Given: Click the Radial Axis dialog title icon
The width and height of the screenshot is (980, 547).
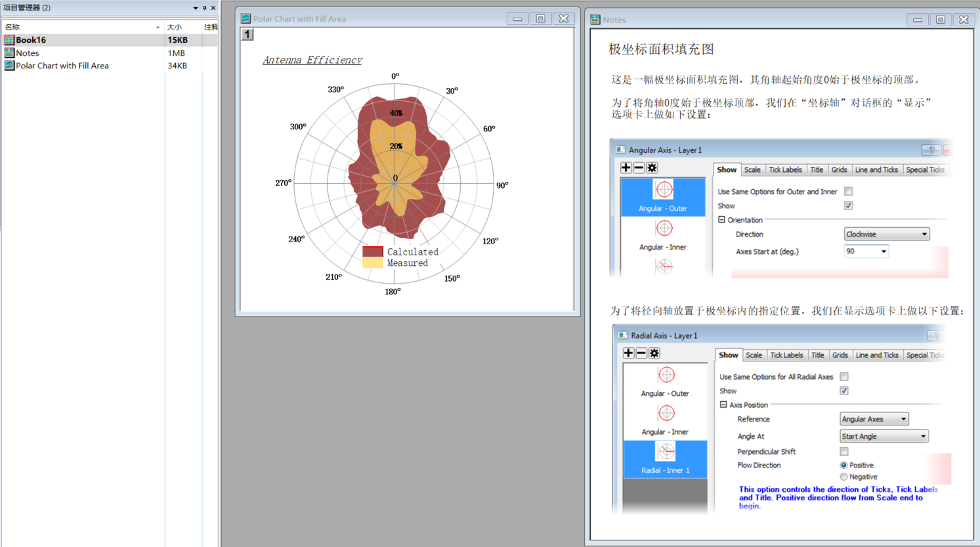Looking at the screenshot, I should tap(623, 335).
